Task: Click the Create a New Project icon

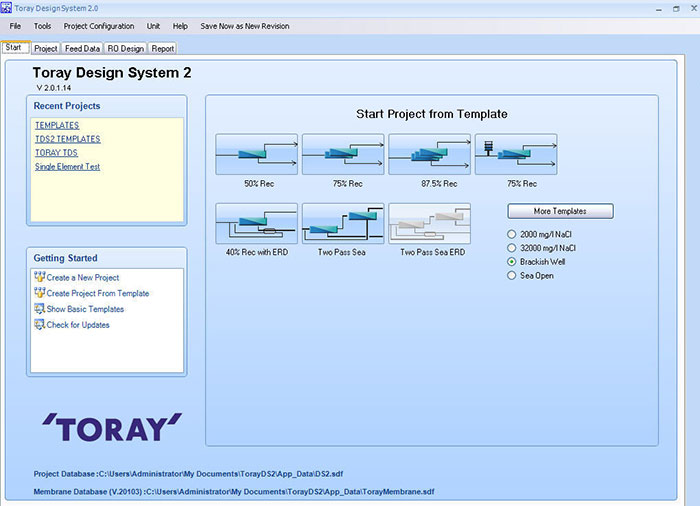Action: coord(39,277)
